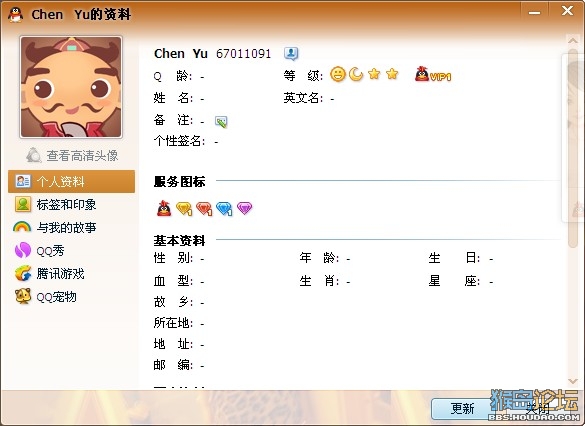The width and height of the screenshot is (585, 426).
Task: Click the smiley face level icon
Action: 338,74
